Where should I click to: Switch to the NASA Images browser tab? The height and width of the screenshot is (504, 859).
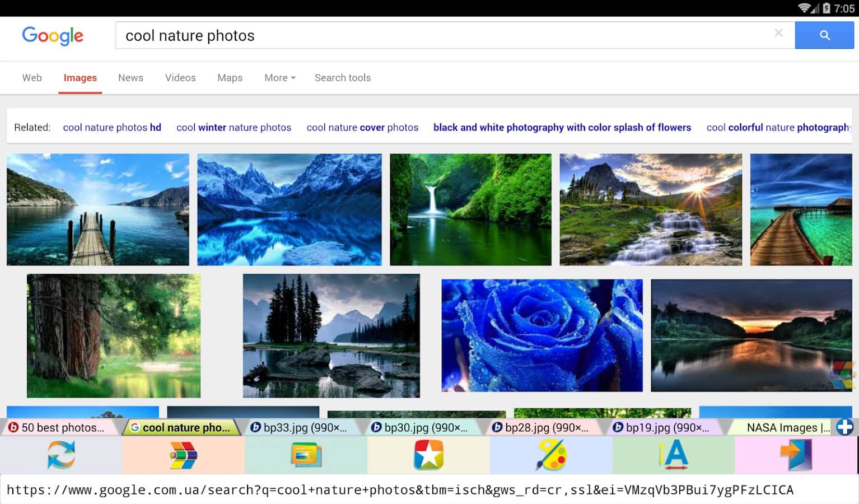781,428
